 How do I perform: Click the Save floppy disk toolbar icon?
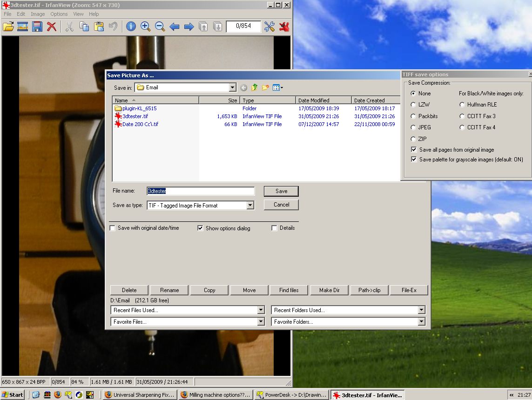coord(37,27)
